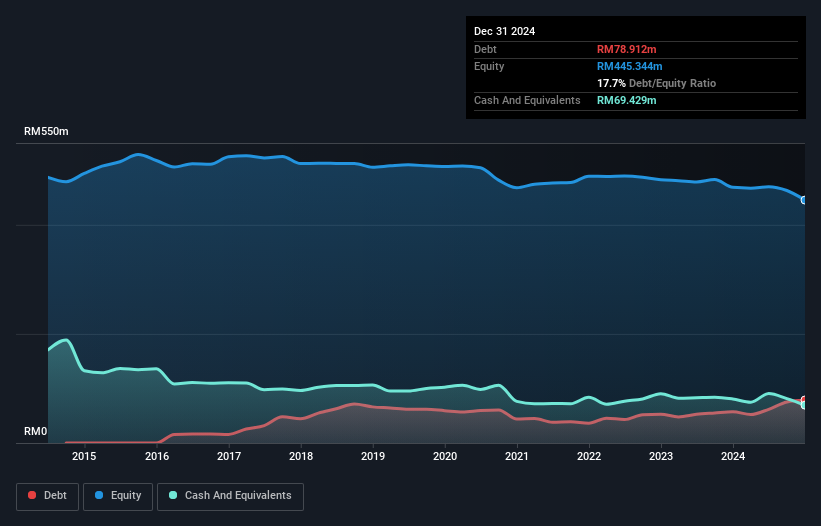Toggle the Equity legend button
Image resolution: width=821 pixels, height=526 pixels.
[118, 496]
